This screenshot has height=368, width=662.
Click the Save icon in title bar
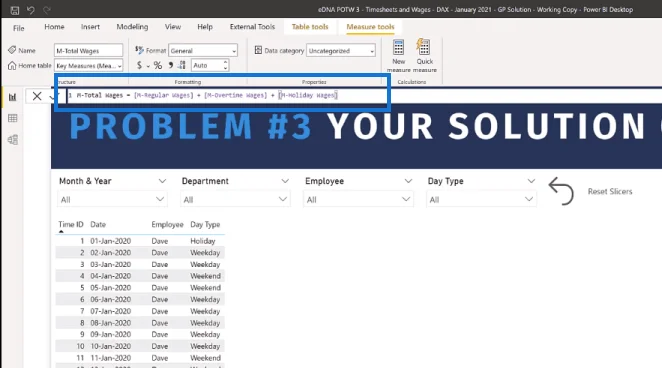point(15,10)
